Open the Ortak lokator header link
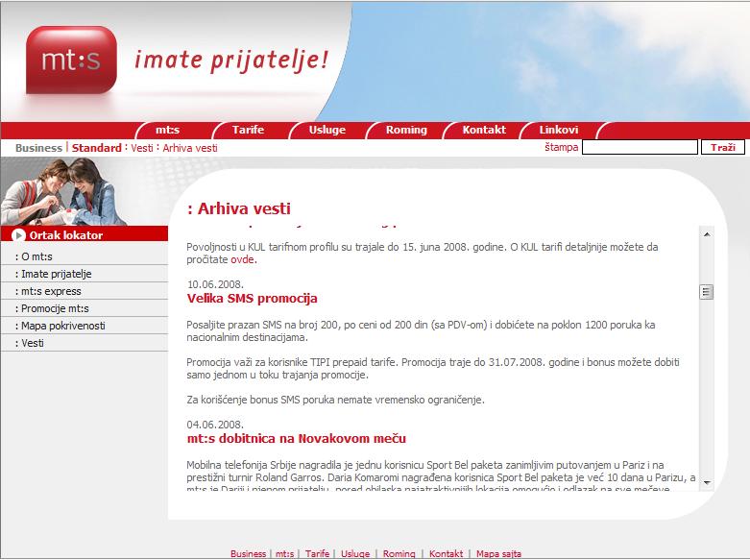 [x=66, y=235]
